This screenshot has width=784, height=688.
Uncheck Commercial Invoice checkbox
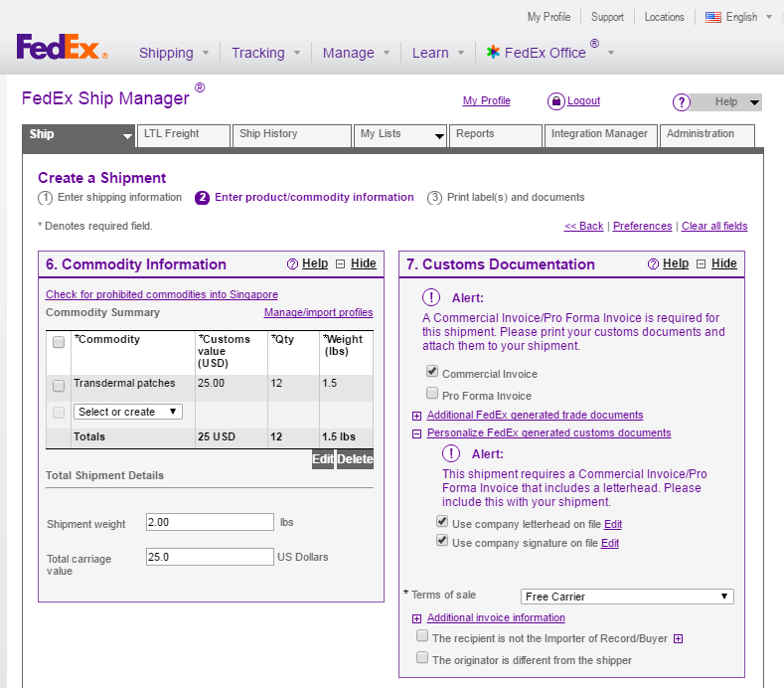432,371
